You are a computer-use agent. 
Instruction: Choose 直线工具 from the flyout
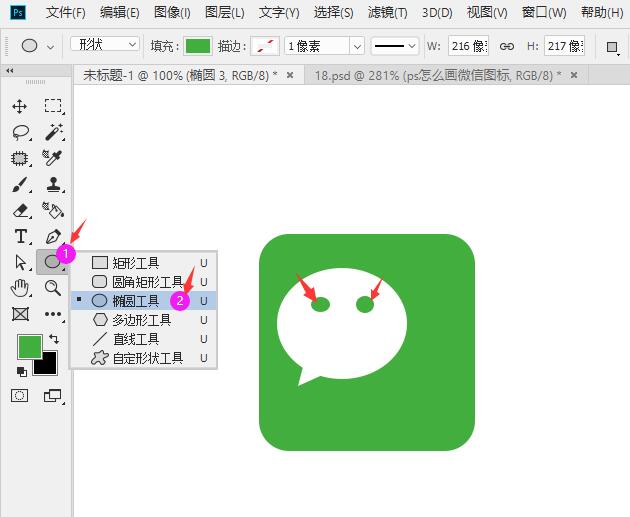coord(143,339)
